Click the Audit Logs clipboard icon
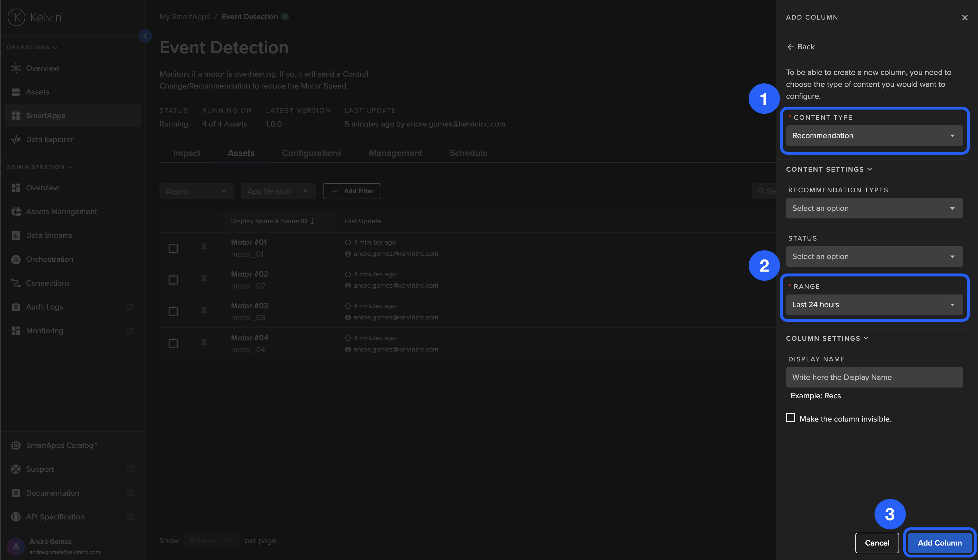This screenshot has width=978, height=560. 16,307
